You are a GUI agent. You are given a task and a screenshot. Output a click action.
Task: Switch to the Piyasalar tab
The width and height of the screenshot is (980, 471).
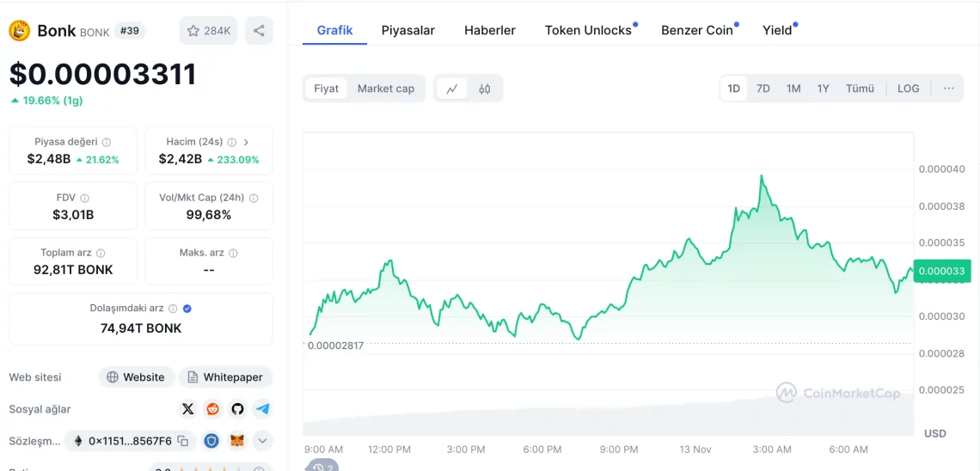coord(408,30)
